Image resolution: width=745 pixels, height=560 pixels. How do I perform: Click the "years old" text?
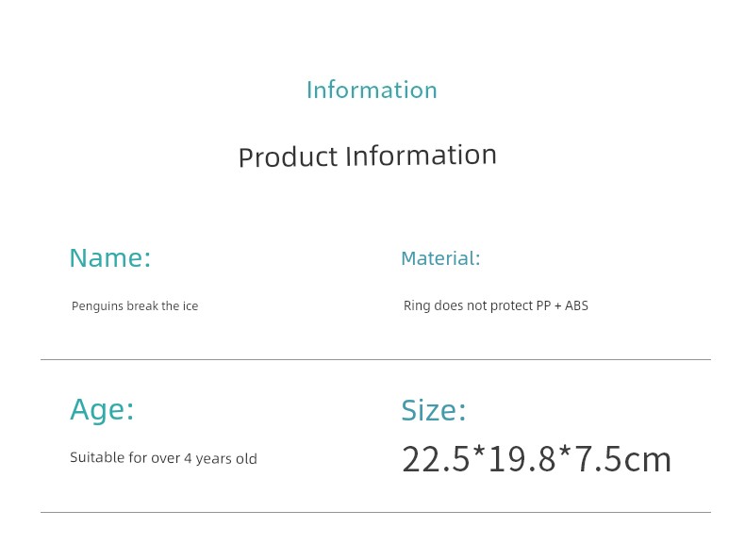tap(226, 459)
